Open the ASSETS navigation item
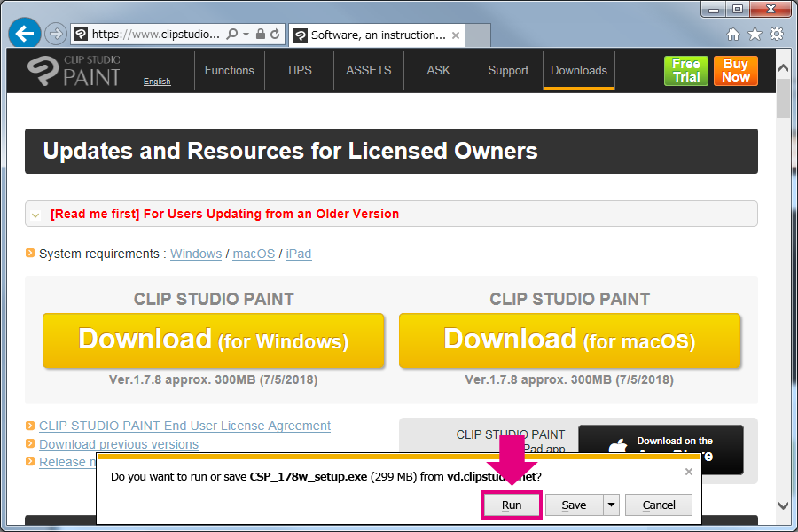Viewport: 798px width, 532px height. click(369, 71)
